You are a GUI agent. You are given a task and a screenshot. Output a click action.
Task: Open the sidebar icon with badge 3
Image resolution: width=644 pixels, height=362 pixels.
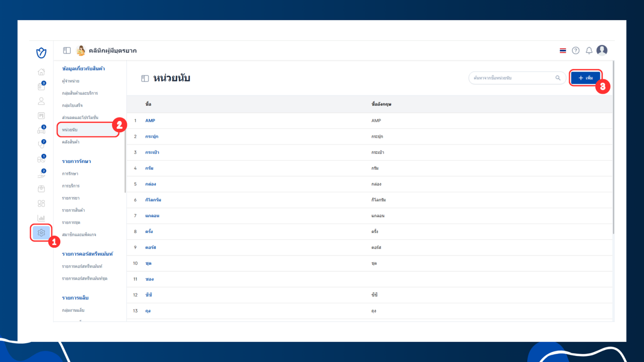coord(41,130)
